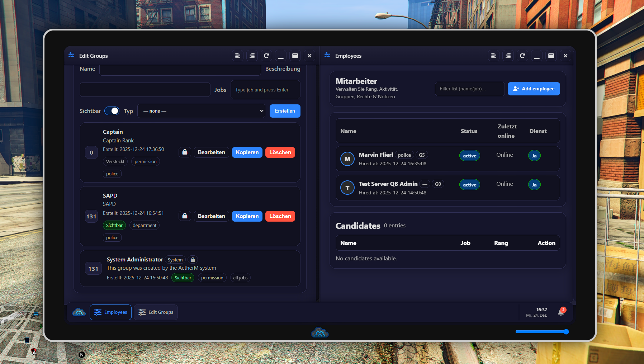The image size is (644, 364).
Task: Click Marvin Flierl's avatar icon
Action: [347, 159]
